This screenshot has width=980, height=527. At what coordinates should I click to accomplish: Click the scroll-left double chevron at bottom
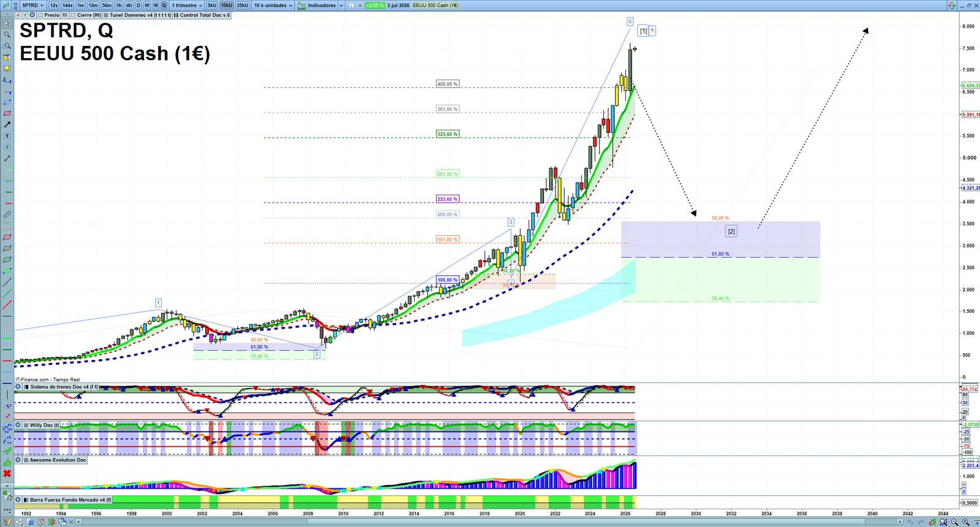(72, 522)
